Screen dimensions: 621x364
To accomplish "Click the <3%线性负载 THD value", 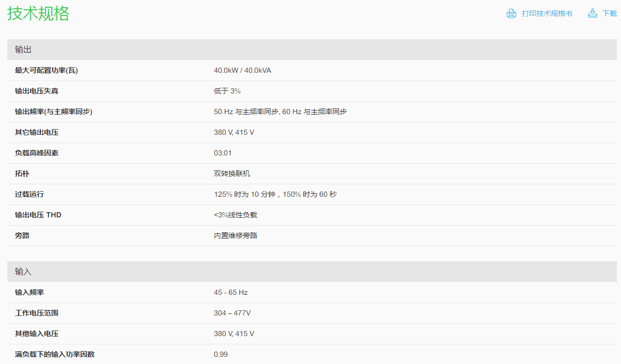I will coord(235,215).
